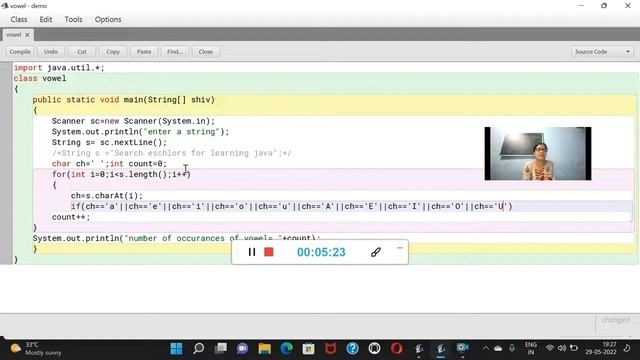The image size is (640, 360).
Task: Open Microsoft Store from taskbar
Action: click(x=309, y=349)
